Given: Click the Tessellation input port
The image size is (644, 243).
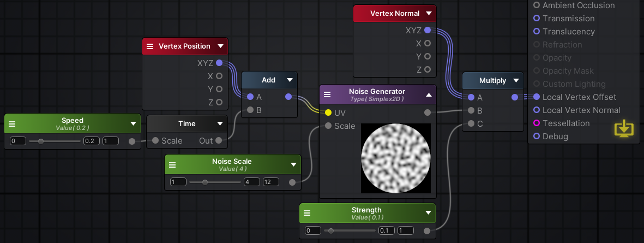Looking at the screenshot, I should point(537,123).
